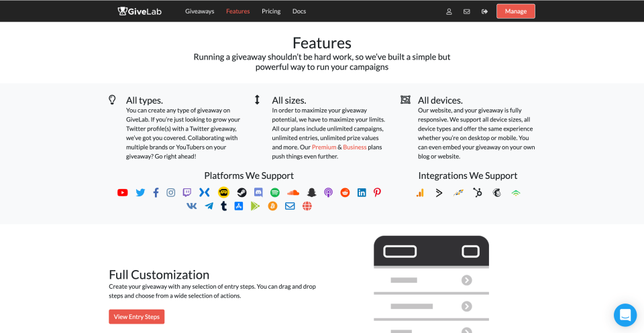Select the green signal-wave integration icon

516,193
